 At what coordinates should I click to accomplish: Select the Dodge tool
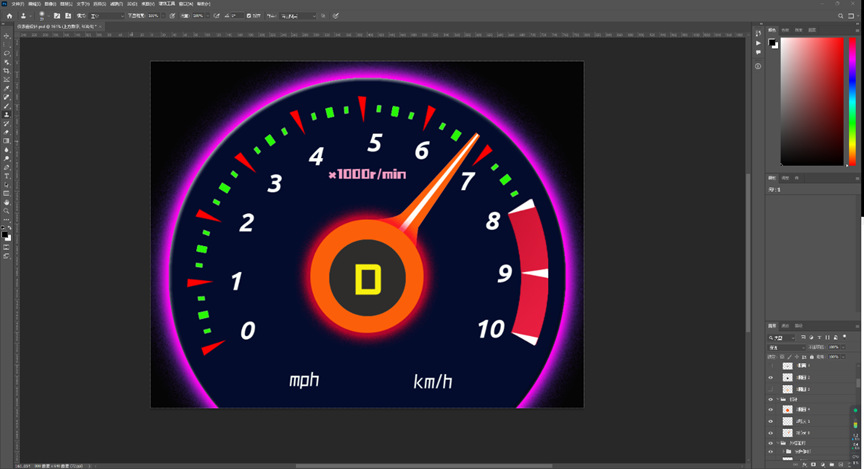[x=7, y=158]
